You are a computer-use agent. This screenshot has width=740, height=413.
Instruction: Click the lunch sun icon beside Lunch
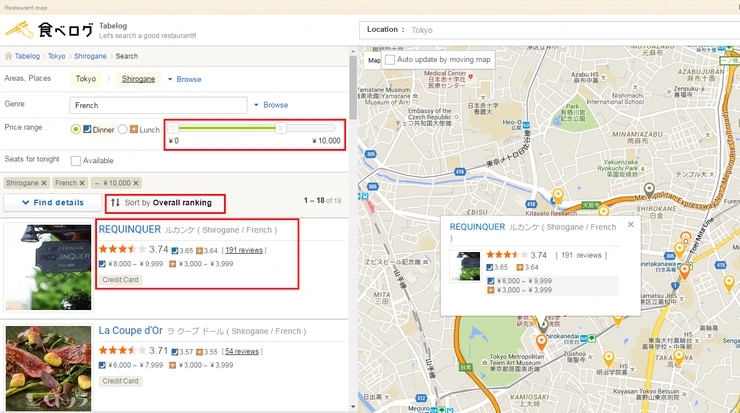[134, 129]
